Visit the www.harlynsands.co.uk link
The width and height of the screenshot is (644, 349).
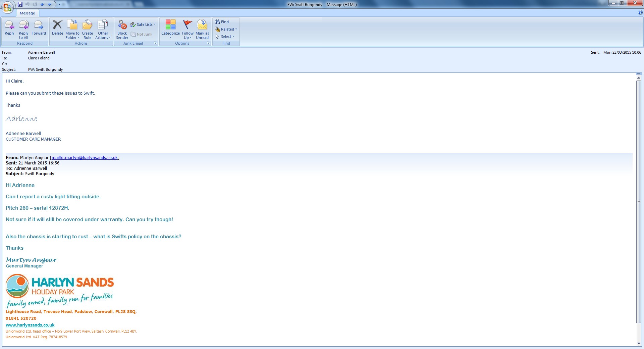pyautogui.click(x=30, y=325)
